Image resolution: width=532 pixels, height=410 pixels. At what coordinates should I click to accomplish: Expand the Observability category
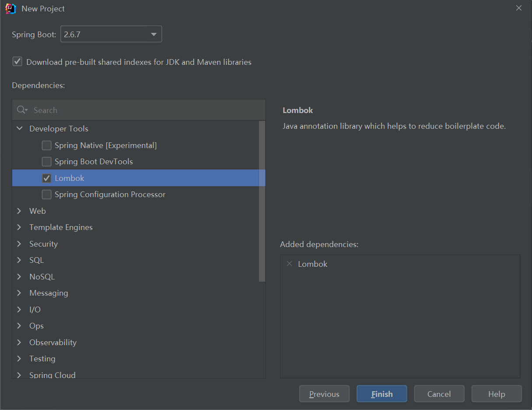pos(19,342)
